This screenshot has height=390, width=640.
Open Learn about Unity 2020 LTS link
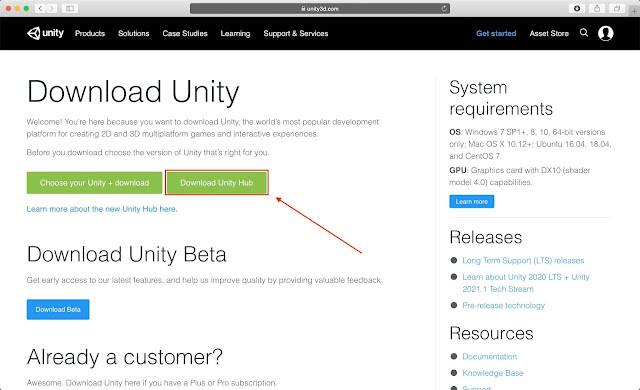coord(526,283)
